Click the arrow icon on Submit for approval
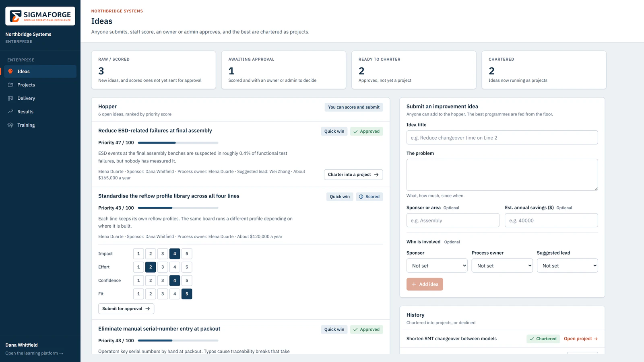The height and width of the screenshot is (362, 644). [148, 309]
